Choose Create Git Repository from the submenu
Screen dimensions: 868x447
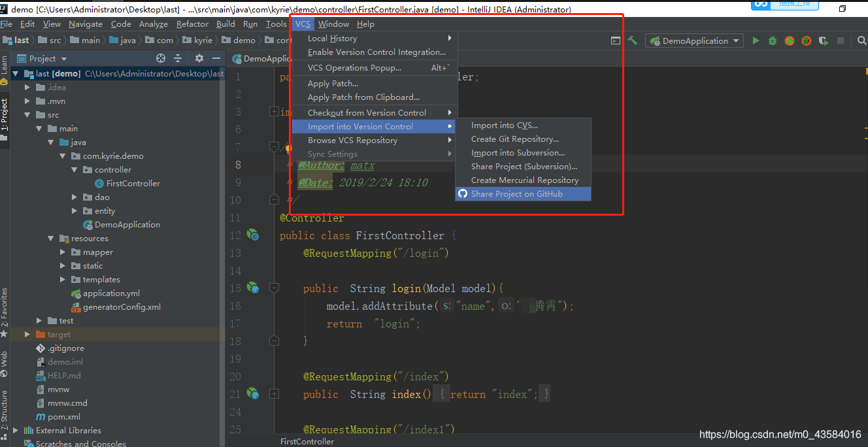pyautogui.click(x=514, y=139)
